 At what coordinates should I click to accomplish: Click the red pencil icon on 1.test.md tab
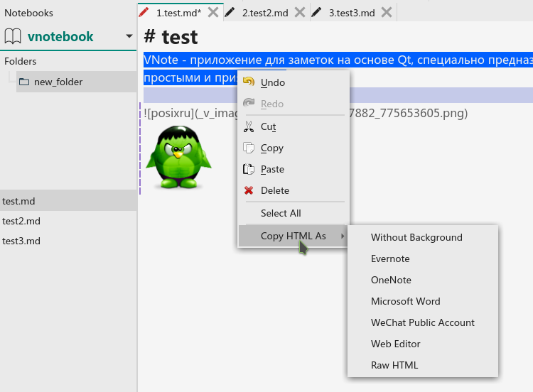pyautogui.click(x=144, y=13)
